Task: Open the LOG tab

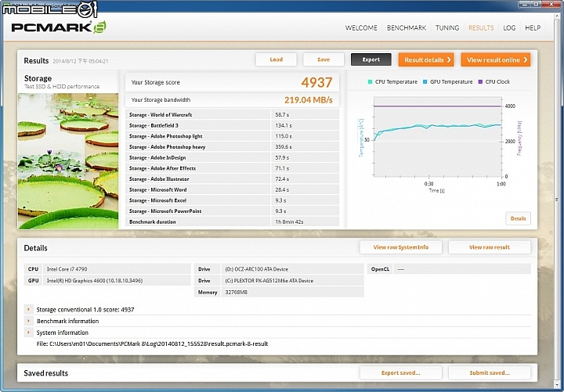Action: 509,27
